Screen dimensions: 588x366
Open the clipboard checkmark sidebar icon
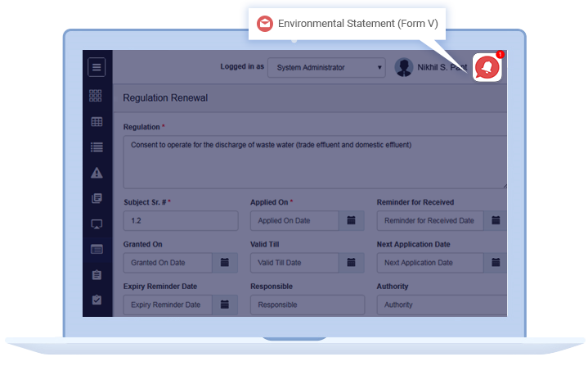97,300
